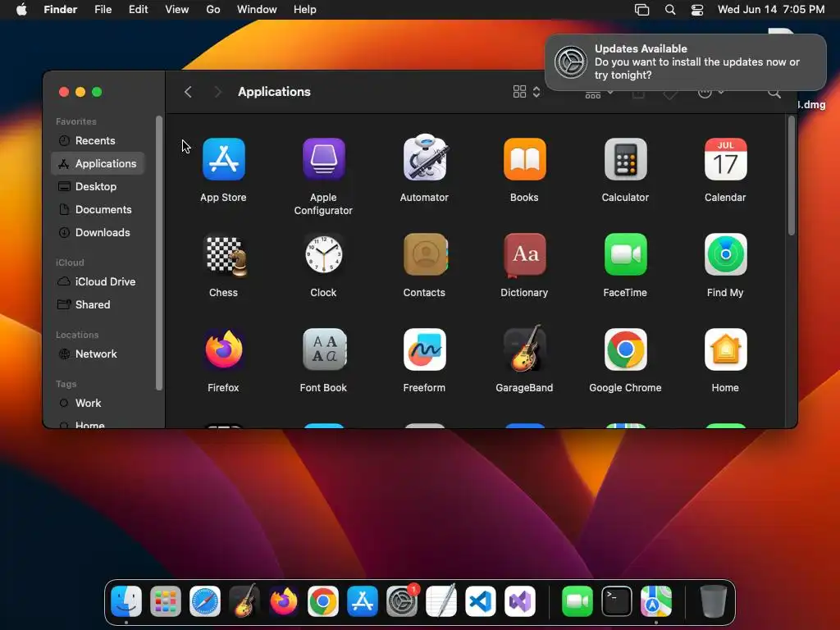Launch Safari from the Dock
The image size is (840, 630).
pyautogui.click(x=204, y=601)
